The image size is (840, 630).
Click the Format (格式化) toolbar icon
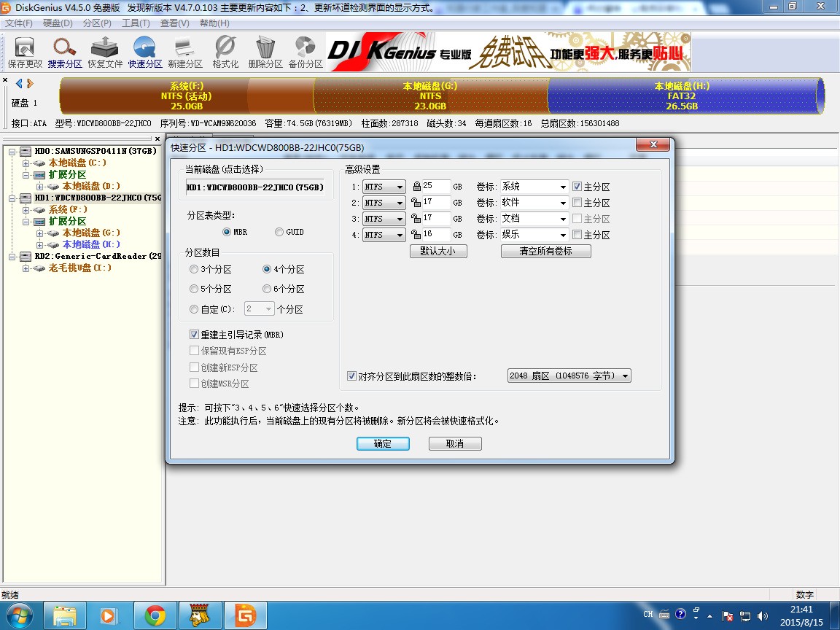225,52
